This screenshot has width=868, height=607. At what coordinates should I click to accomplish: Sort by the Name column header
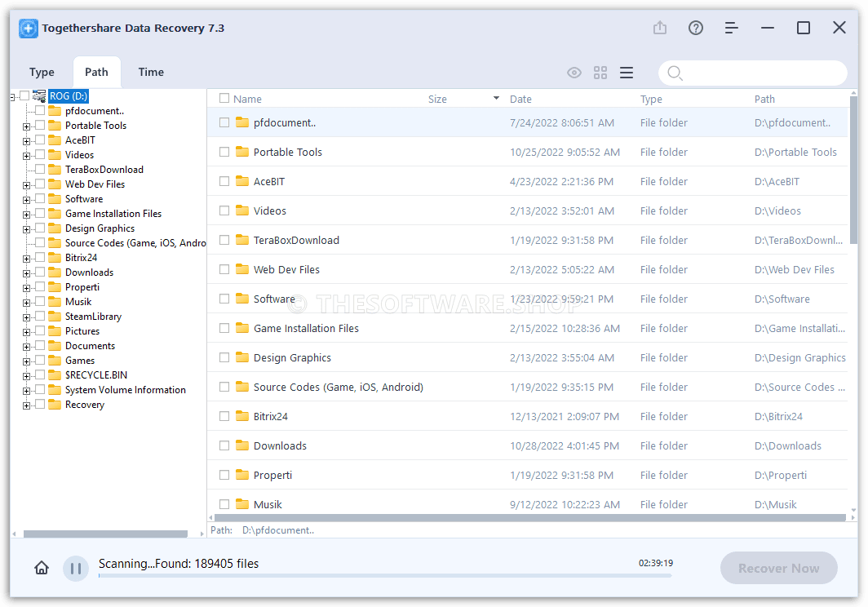point(247,99)
